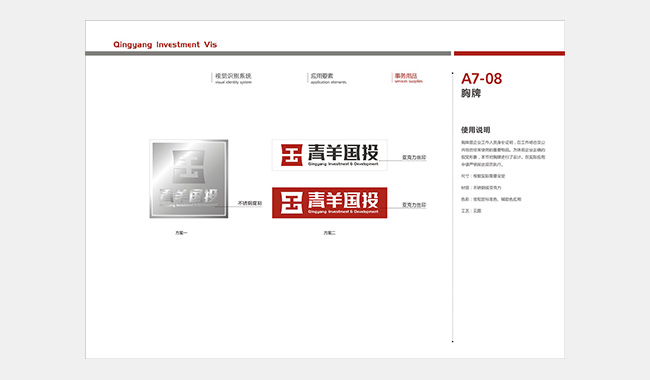Select white 青羊国投 wordmark on red badge
The image size is (650, 380).
tap(343, 201)
